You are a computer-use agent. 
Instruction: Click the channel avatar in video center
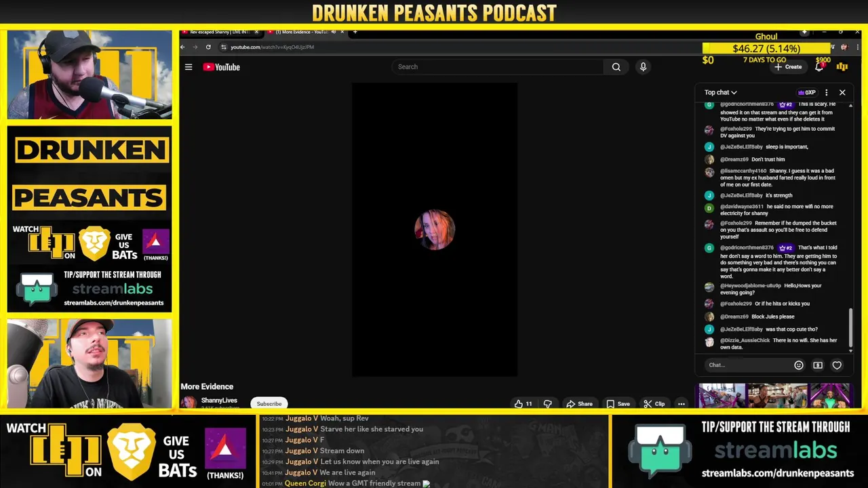click(435, 230)
